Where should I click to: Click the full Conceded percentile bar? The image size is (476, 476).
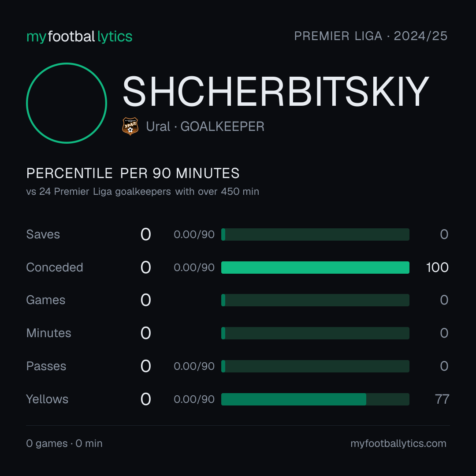[315, 268]
